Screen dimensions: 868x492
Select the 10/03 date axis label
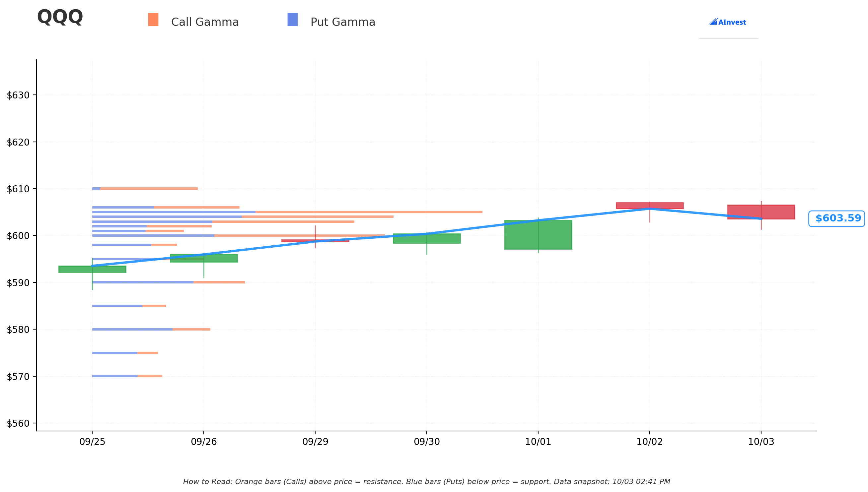761,442
